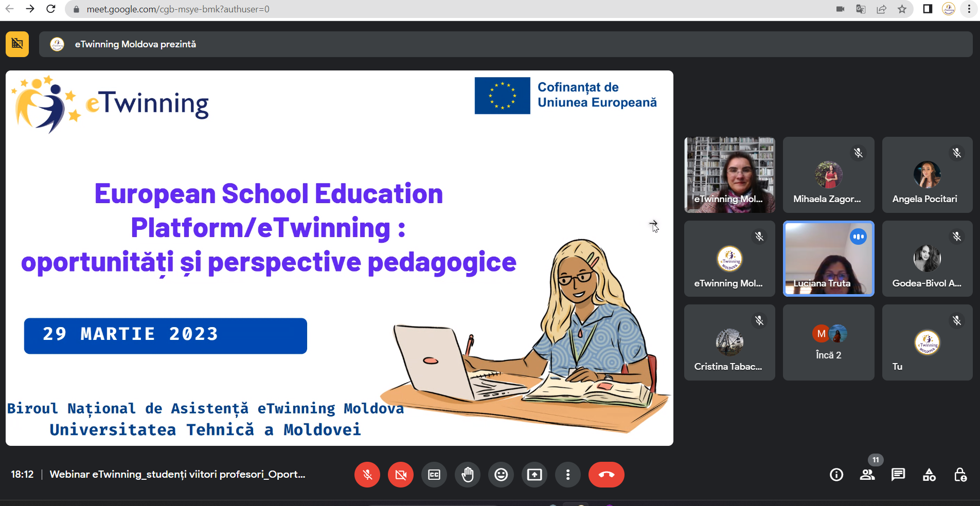
Task: Click the M avatar in Încă 2 tile
Action: [x=821, y=334]
